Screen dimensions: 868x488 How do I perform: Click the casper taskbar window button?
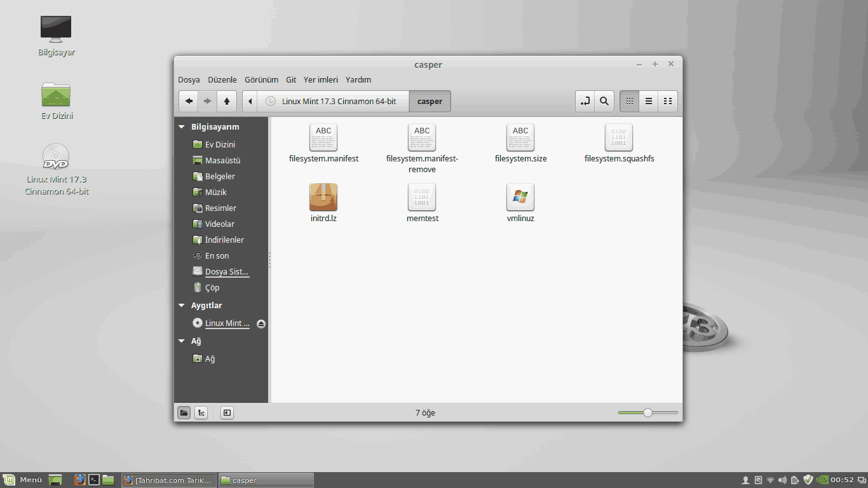point(266,480)
